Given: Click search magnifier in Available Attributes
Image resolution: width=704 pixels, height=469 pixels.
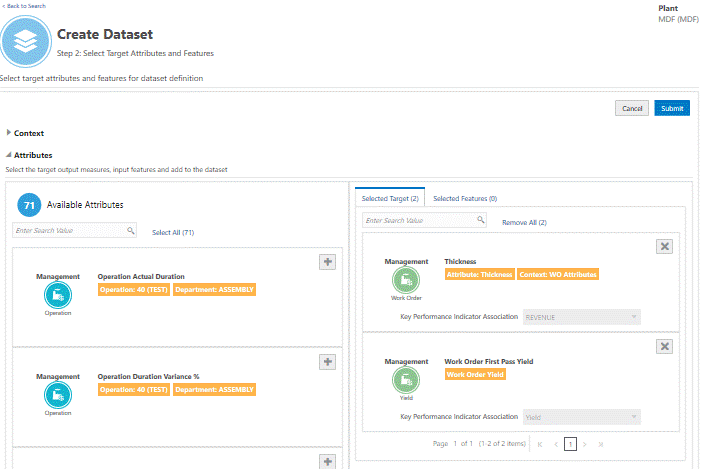Looking at the screenshot, I should pos(131,230).
